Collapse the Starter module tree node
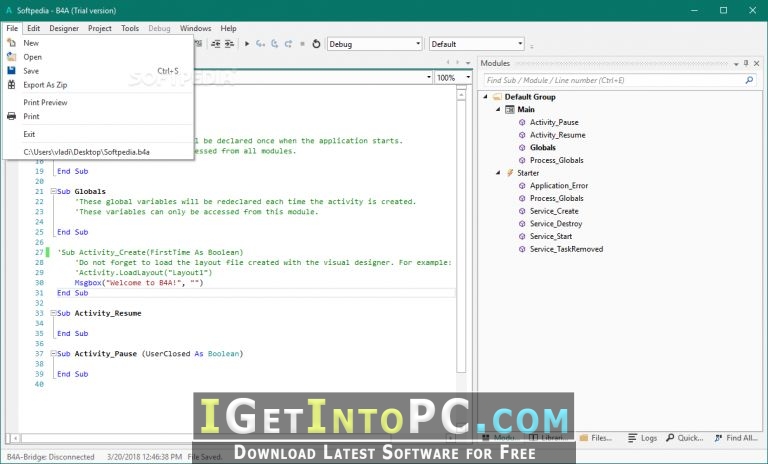This screenshot has height=464, width=768. 498,173
